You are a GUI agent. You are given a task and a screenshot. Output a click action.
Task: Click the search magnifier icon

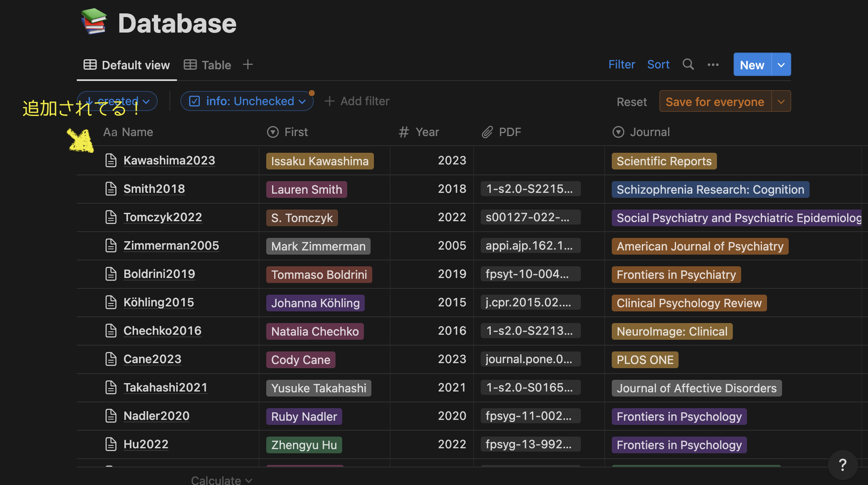pos(688,65)
